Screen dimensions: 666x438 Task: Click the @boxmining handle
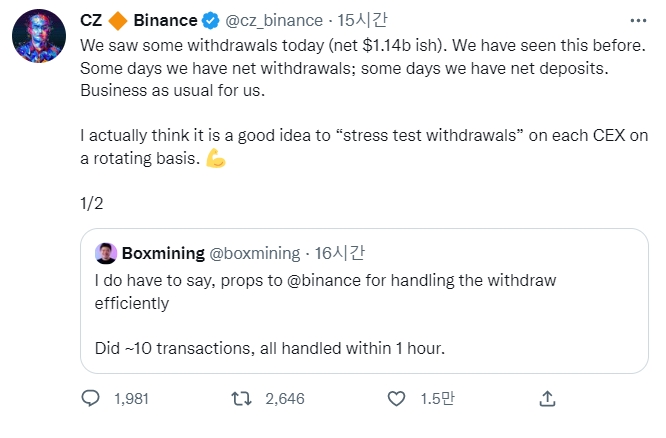tap(258, 252)
